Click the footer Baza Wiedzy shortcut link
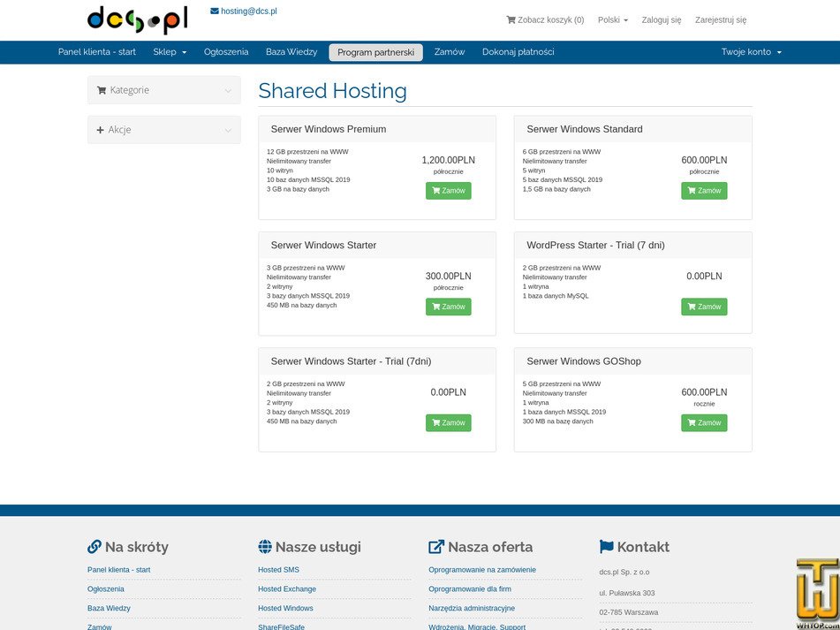This screenshot has width=840, height=630. point(109,608)
